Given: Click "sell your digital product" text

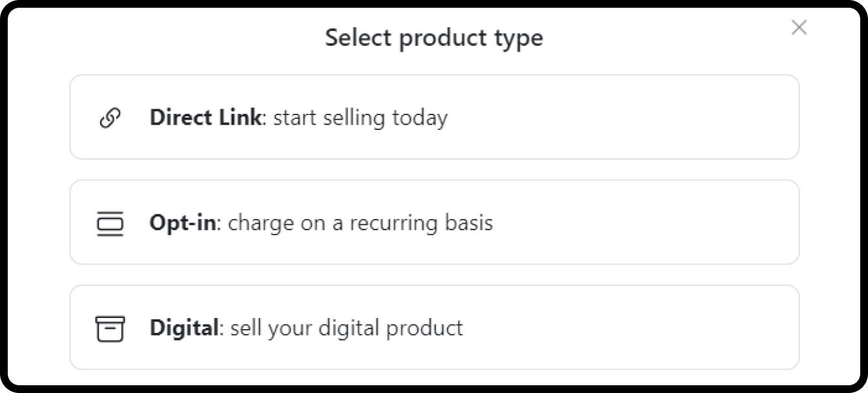Looking at the screenshot, I should click(347, 328).
